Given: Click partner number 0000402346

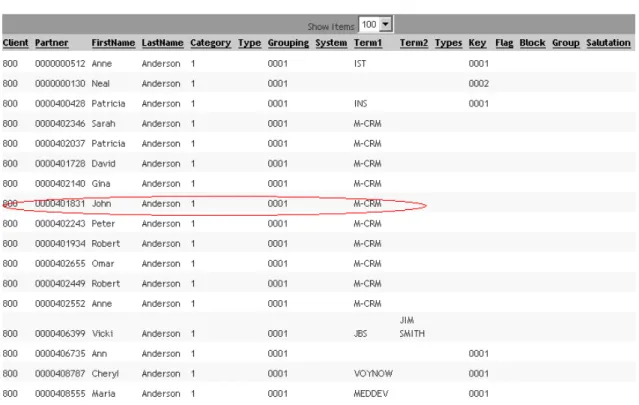Looking at the screenshot, I should coord(60,123).
